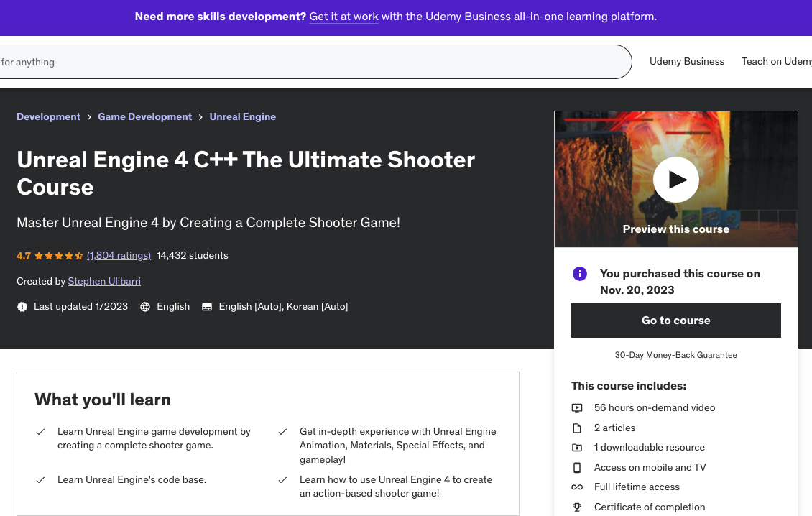Click English [Auto], Korean [Auto] captions text

pos(283,307)
